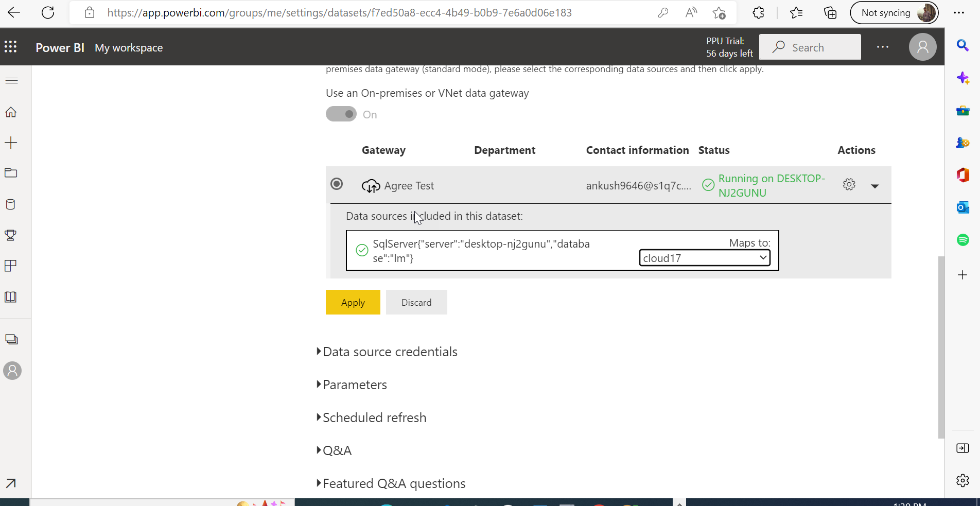
Task: Open Learn book icon in sidebar
Action: 11,297
